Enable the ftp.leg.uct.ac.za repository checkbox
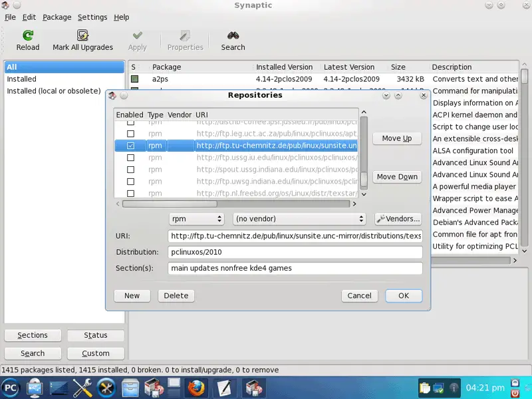 130,134
